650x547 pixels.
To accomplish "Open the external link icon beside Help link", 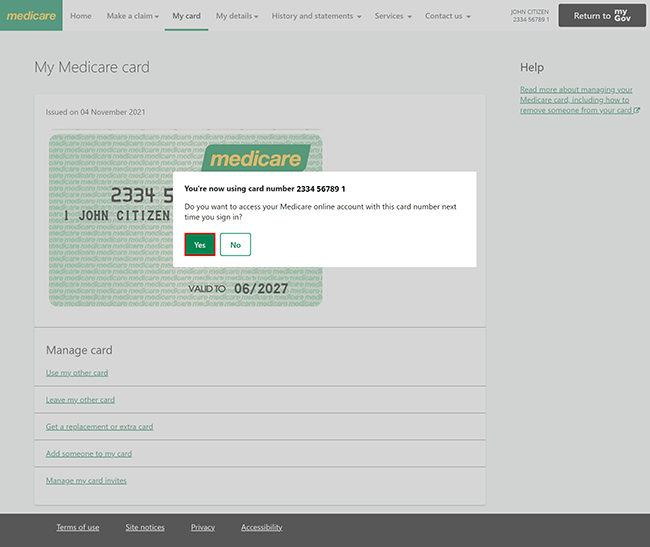I will point(637,110).
